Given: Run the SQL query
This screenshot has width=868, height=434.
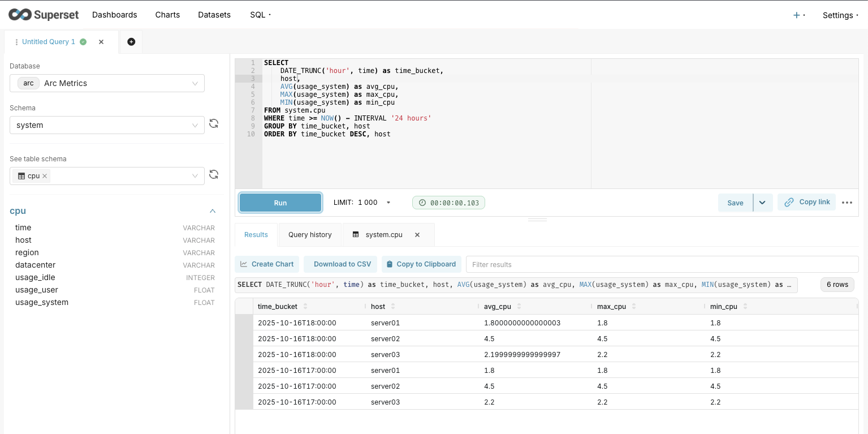Looking at the screenshot, I should pyautogui.click(x=280, y=203).
